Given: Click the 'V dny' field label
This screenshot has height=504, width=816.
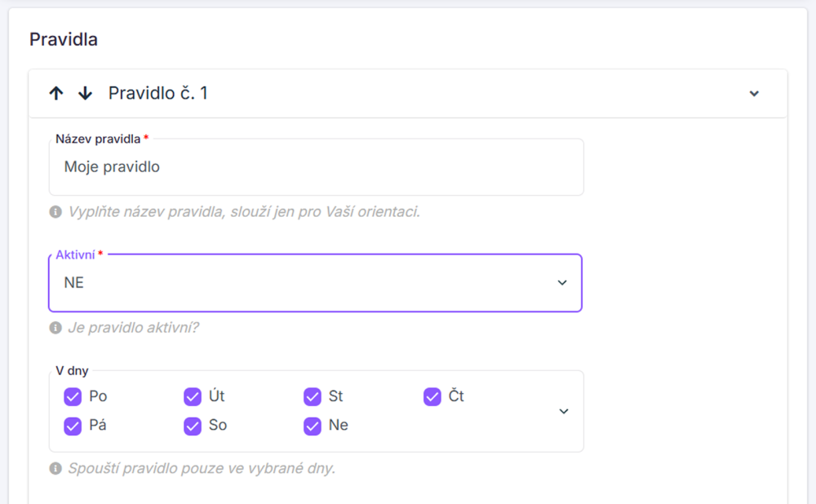Looking at the screenshot, I should 72,371.
